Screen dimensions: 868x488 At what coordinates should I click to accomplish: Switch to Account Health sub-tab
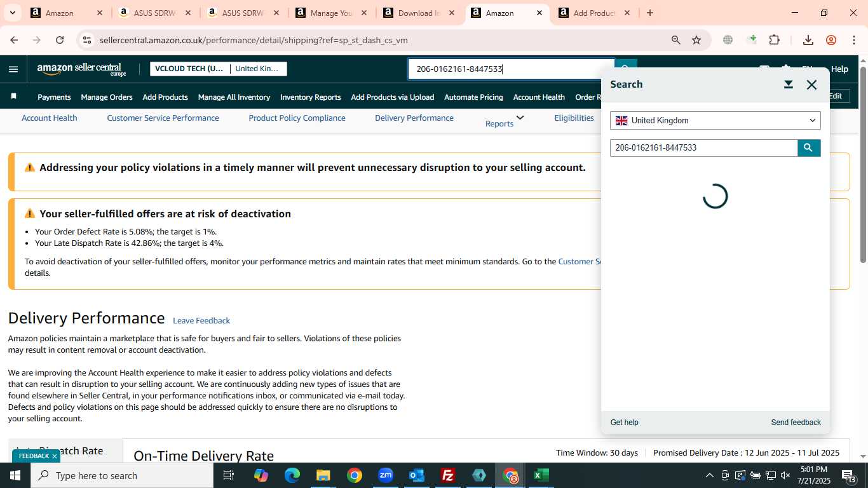tap(50, 118)
